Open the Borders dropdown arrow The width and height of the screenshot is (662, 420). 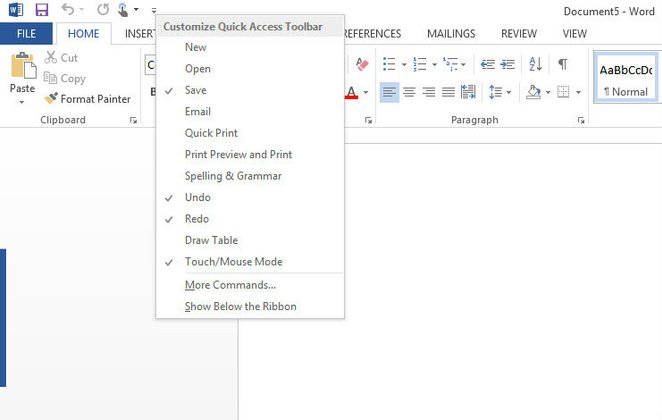tap(578, 92)
